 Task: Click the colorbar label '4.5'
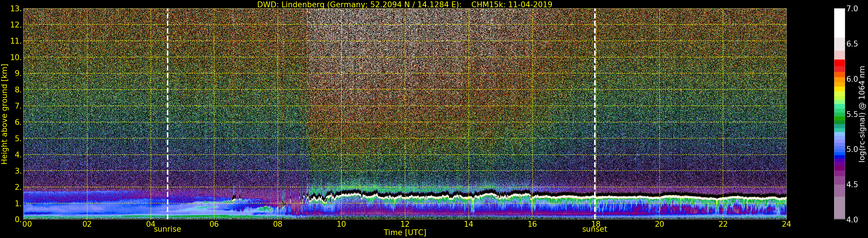tap(852, 184)
